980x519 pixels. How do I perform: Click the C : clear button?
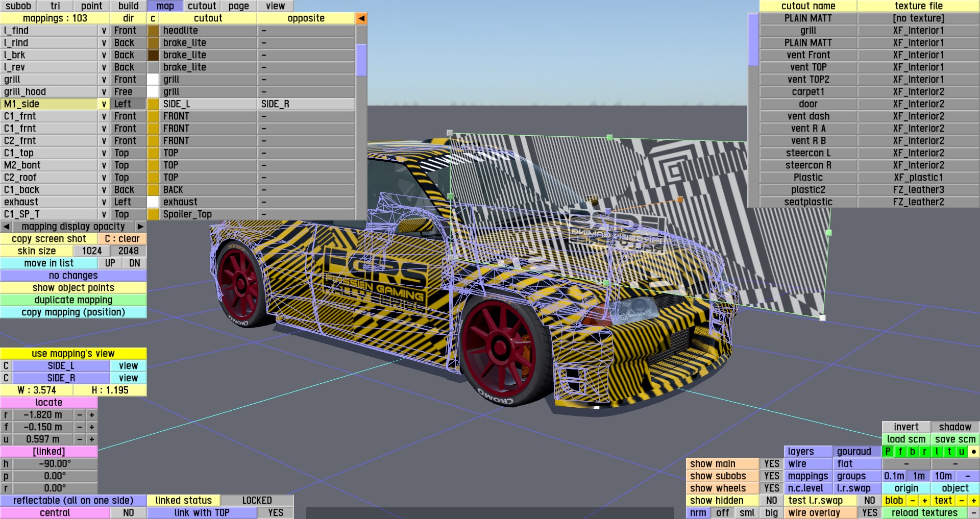[x=122, y=239]
